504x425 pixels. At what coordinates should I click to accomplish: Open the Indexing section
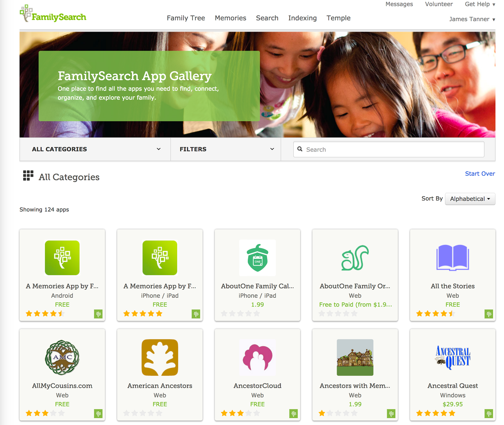coord(302,18)
